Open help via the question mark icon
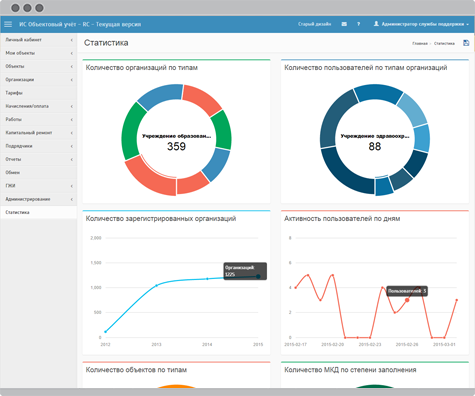Screen dimensions: 475x396 pos(359,24)
